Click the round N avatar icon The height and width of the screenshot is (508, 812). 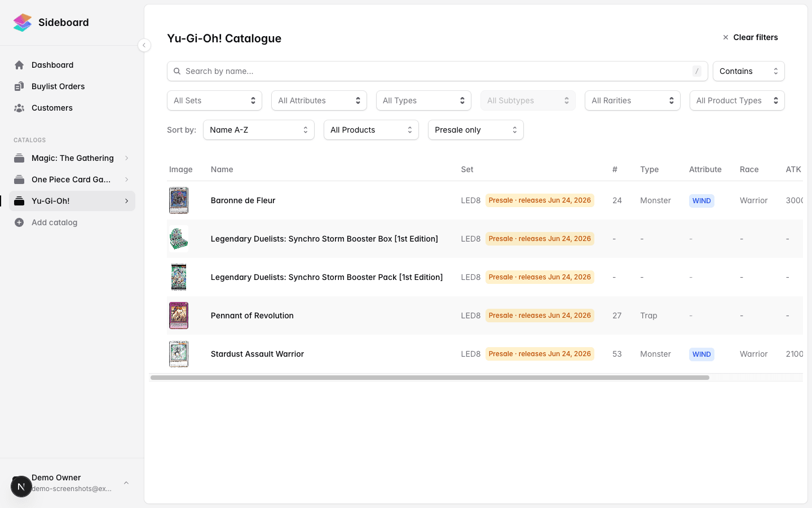pyautogui.click(x=21, y=487)
